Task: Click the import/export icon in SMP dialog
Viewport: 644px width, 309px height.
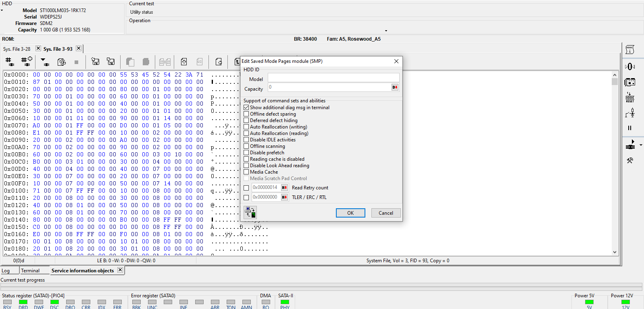Action: [x=250, y=212]
